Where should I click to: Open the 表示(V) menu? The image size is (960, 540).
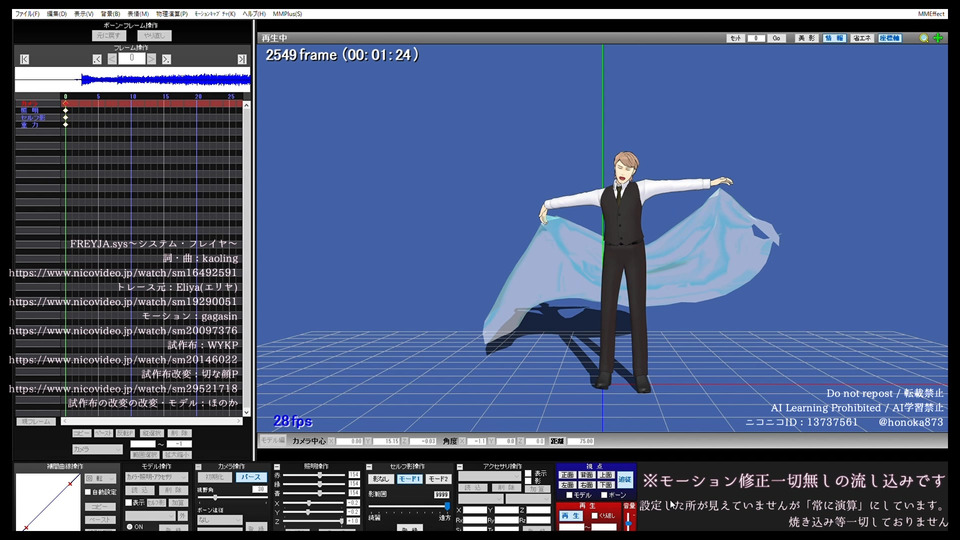[x=84, y=13]
